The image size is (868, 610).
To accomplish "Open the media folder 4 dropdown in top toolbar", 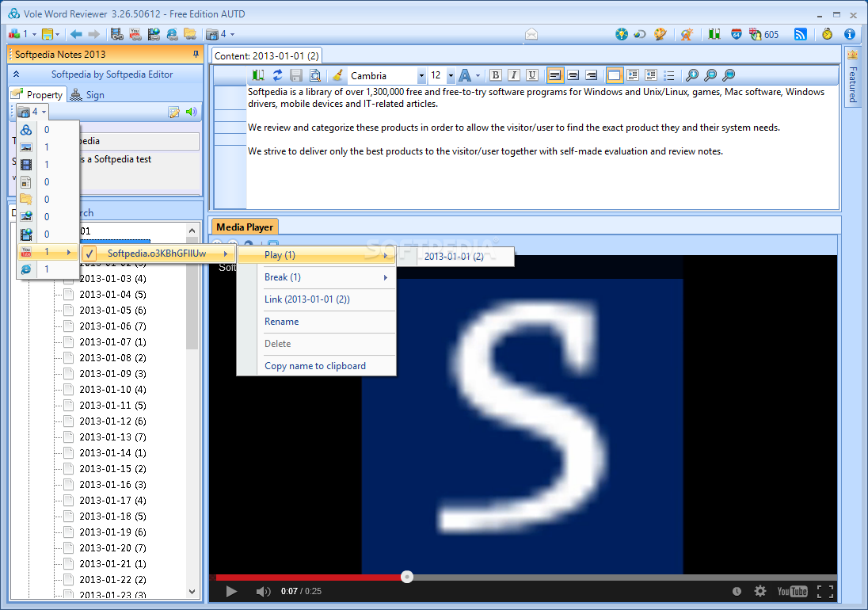I will tap(220, 34).
